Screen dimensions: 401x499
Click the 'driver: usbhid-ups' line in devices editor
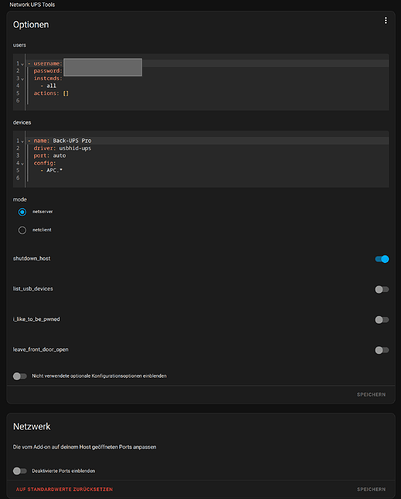pos(62,148)
